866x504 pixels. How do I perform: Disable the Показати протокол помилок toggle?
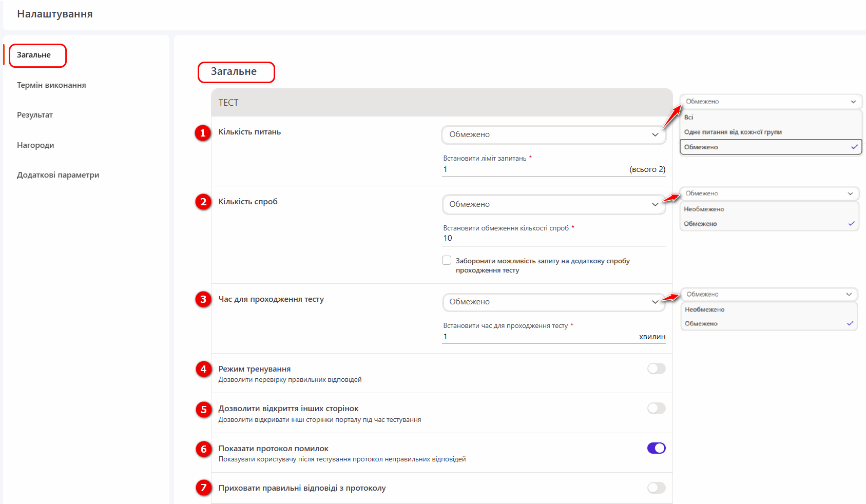(x=656, y=448)
